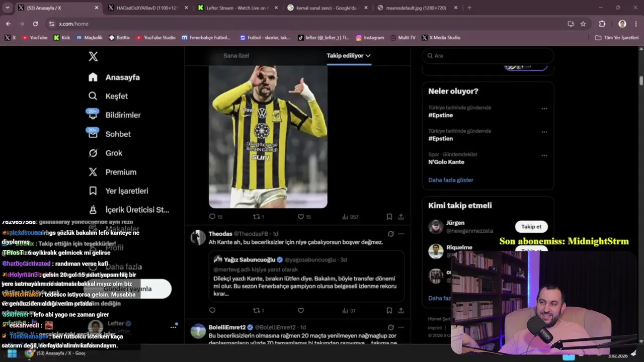
Task: Click the X logo in the sidebar
Action: (x=93, y=56)
